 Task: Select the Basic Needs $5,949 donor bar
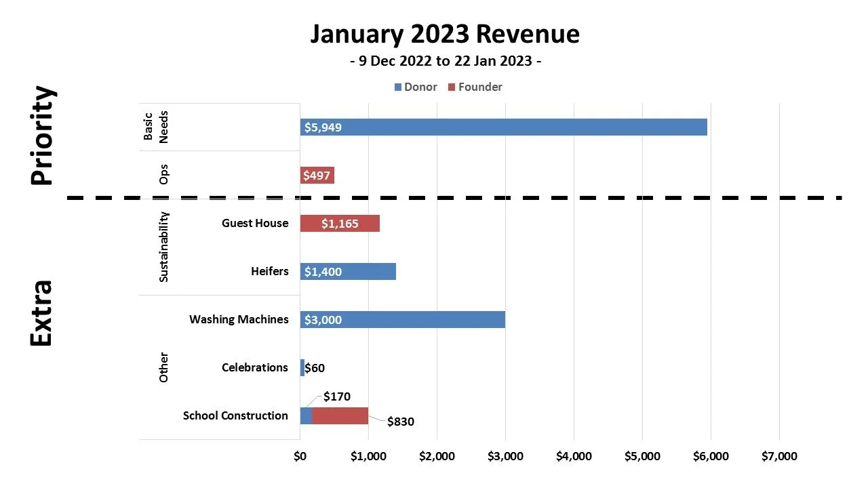click(x=504, y=127)
